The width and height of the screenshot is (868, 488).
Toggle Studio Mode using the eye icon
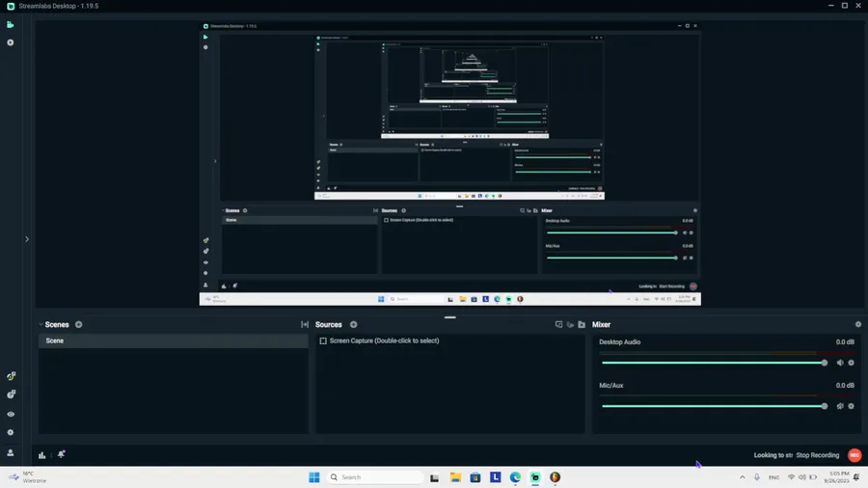(11, 414)
